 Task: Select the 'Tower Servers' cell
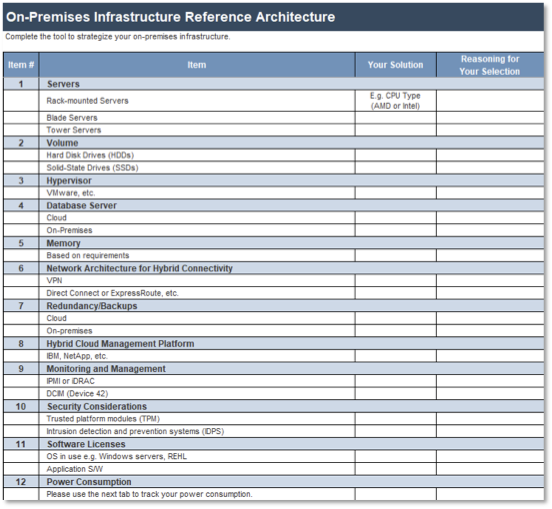tap(197, 130)
